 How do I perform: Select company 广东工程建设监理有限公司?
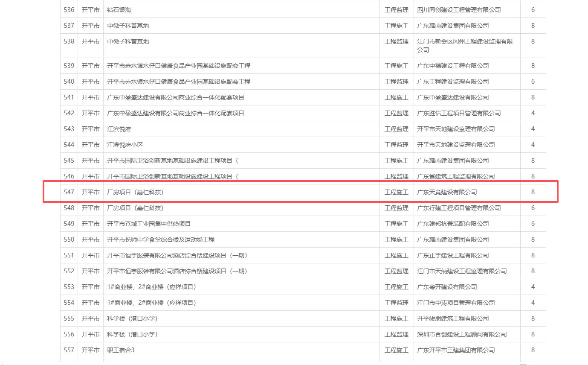453,82
